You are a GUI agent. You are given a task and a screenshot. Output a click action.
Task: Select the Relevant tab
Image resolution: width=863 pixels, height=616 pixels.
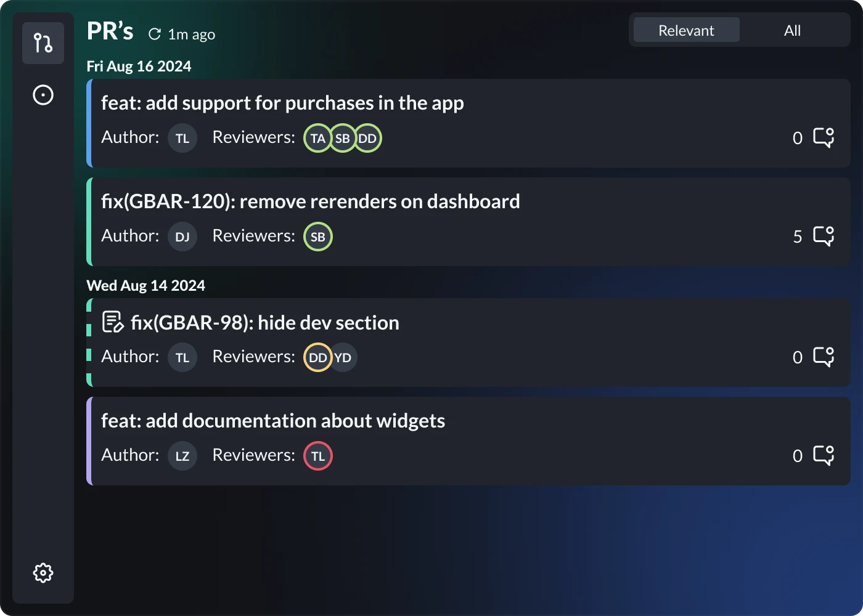tap(685, 30)
